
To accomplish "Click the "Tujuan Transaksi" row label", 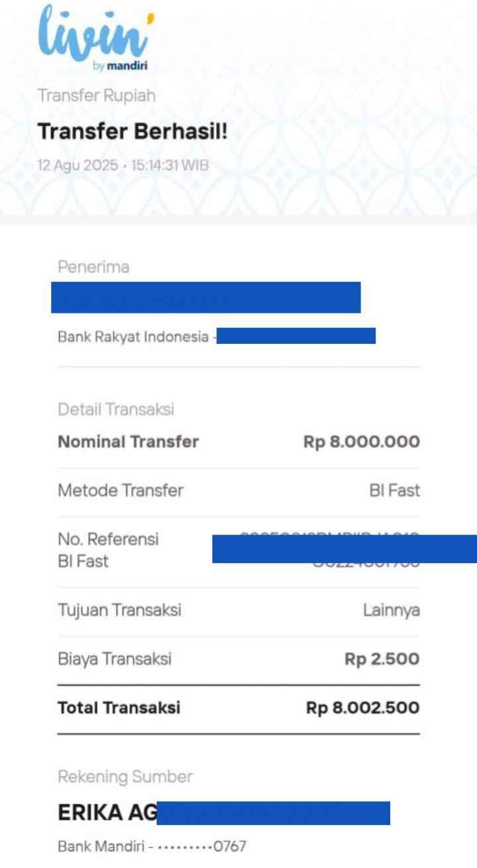I will (x=119, y=610).
